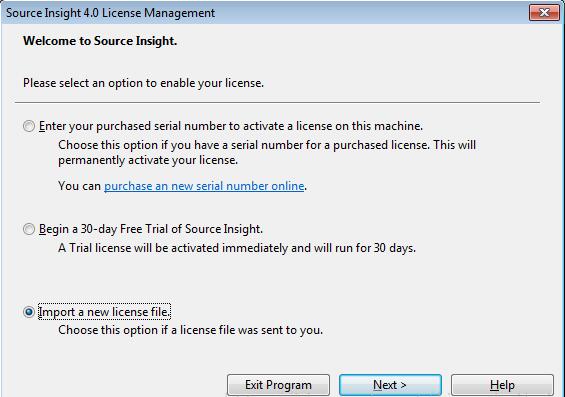This screenshot has width=565, height=397.
Task: Click the 'permanently activate your license' description
Action: pyautogui.click(x=148, y=160)
